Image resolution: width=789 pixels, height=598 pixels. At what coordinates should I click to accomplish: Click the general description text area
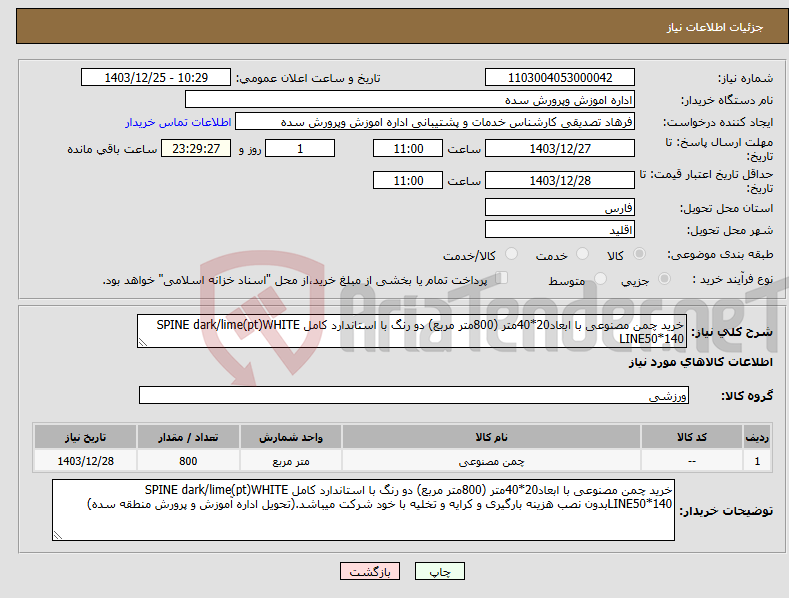(412, 331)
